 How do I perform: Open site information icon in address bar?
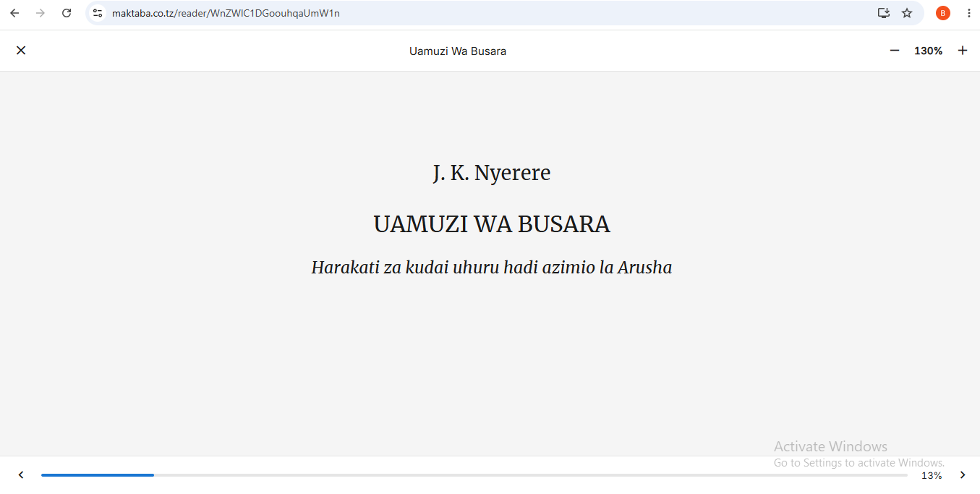point(98,13)
